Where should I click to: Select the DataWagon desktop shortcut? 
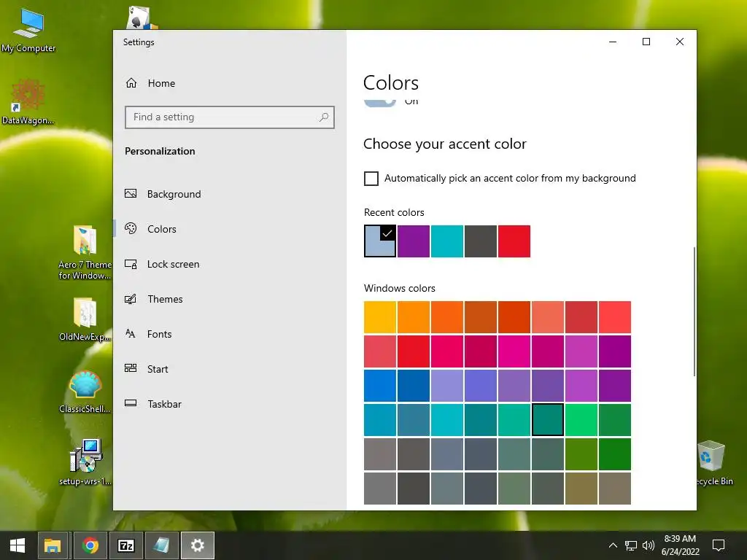(28, 102)
